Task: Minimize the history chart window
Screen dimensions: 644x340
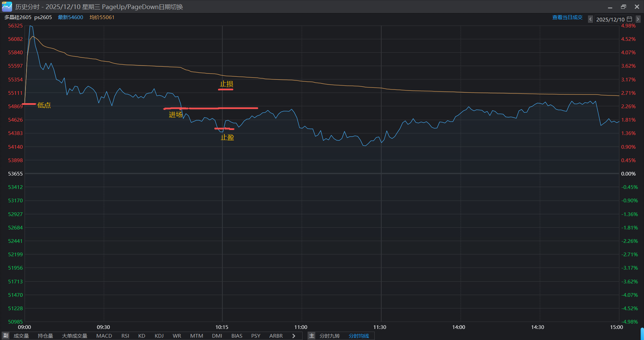Action: 610,7
